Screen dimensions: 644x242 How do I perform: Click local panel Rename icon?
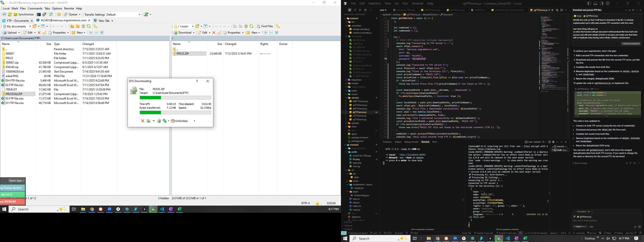click(x=45, y=33)
